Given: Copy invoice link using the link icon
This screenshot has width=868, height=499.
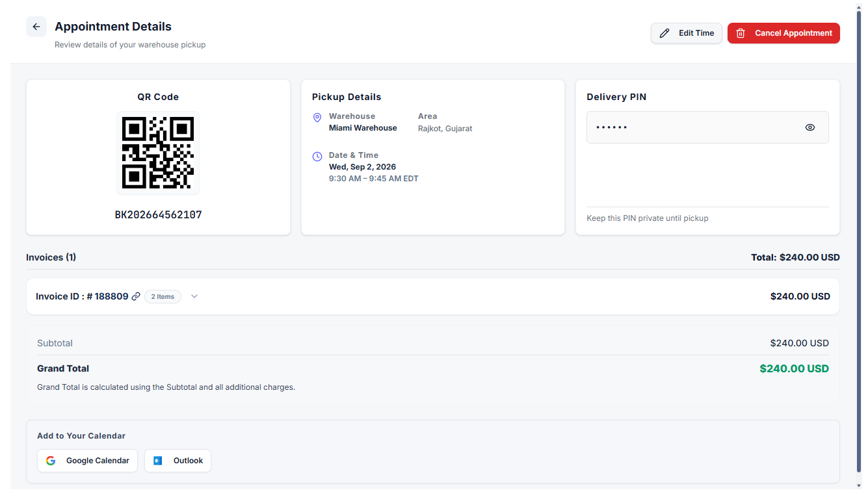Looking at the screenshot, I should [136, 296].
